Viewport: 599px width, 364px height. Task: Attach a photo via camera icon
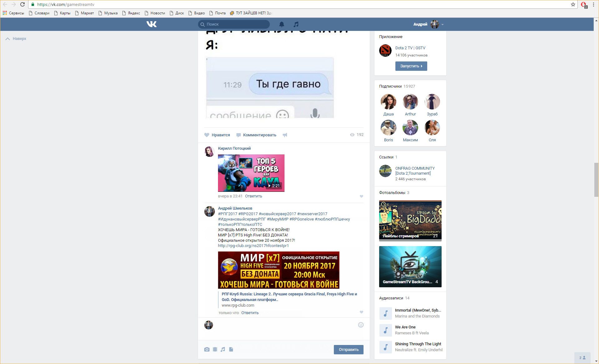(x=207, y=349)
